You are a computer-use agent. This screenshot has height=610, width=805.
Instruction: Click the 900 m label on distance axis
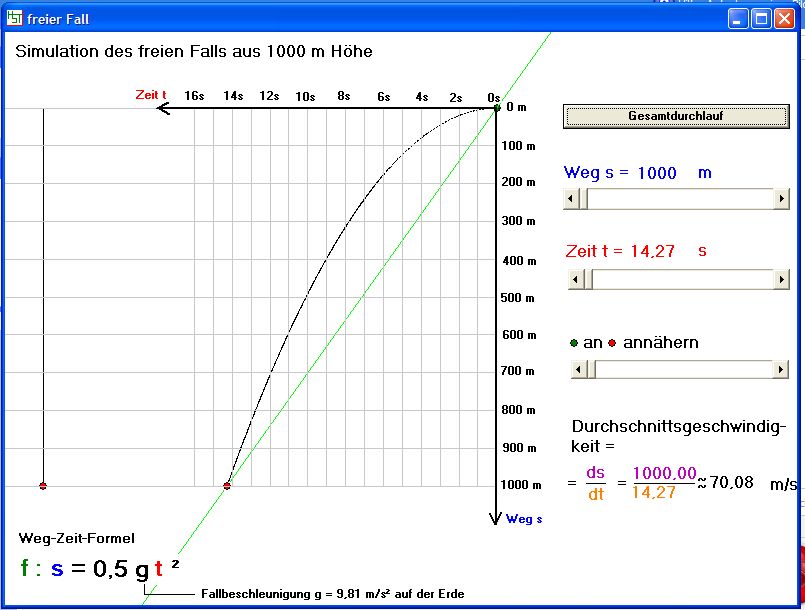(x=520, y=448)
